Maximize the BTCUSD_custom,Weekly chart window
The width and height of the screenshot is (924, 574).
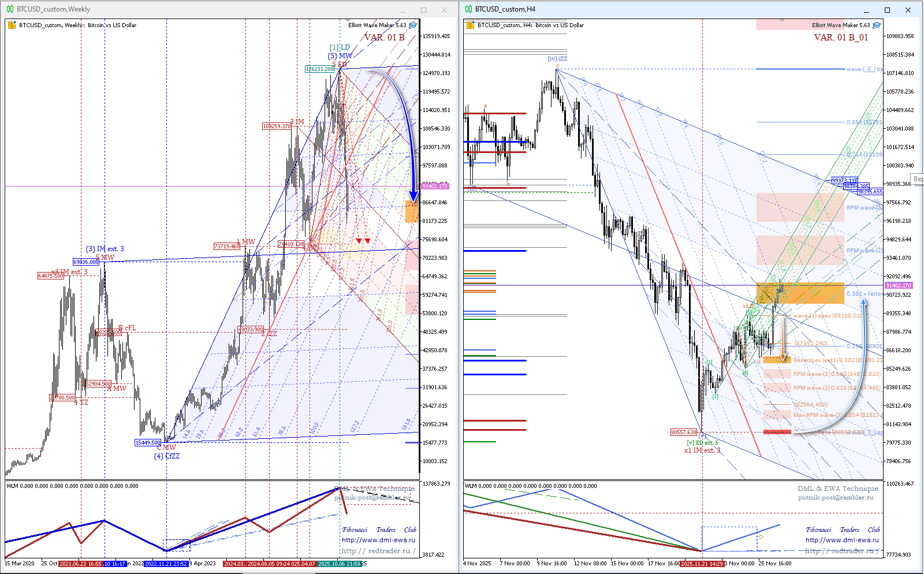tap(423, 10)
